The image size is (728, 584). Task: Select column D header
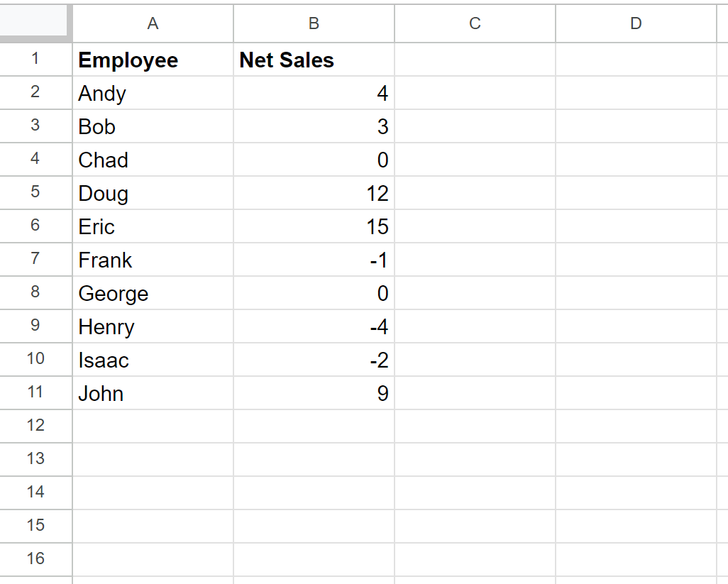click(x=636, y=23)
